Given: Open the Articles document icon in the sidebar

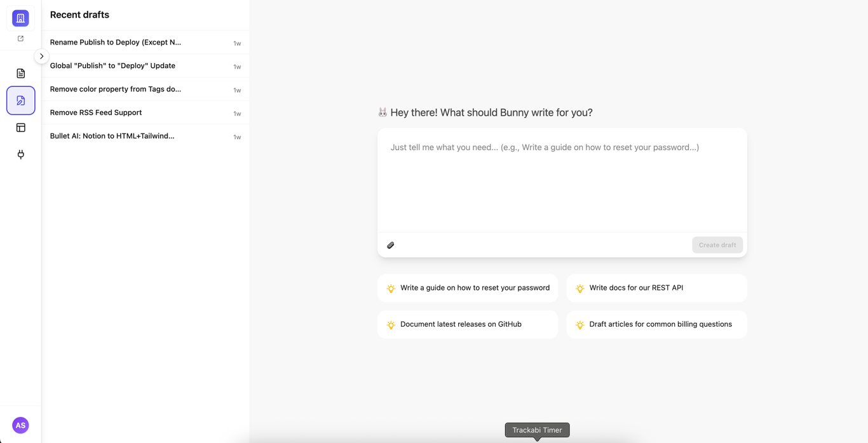Looking at the screenshot, I should (x=20, y=73).
